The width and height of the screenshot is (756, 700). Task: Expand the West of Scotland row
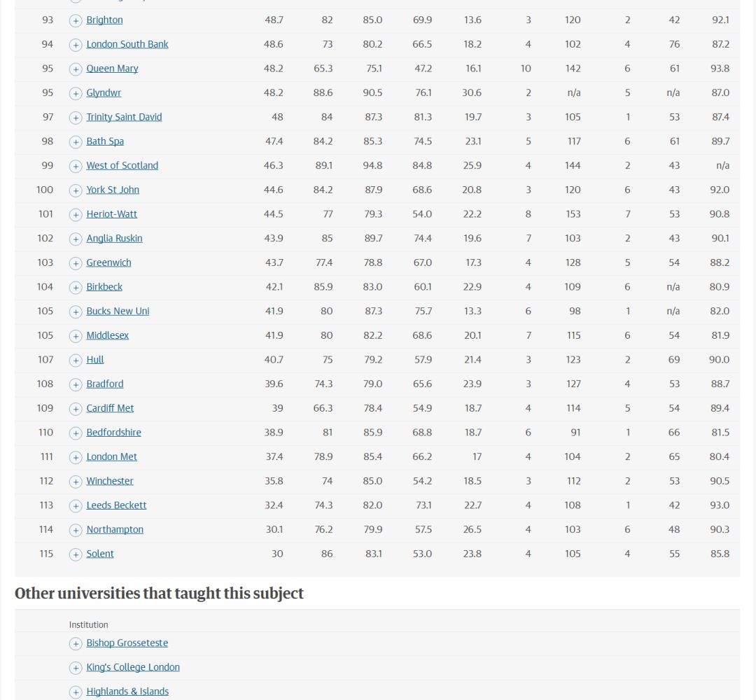point(75,167)
